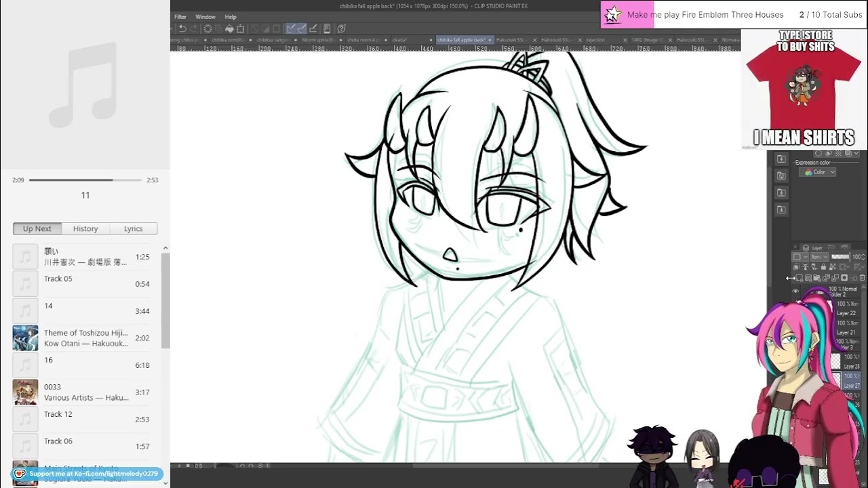Screen dimensions: 868x488
Task: Play 'Track 05' in the queue
Action: (85, 283)
